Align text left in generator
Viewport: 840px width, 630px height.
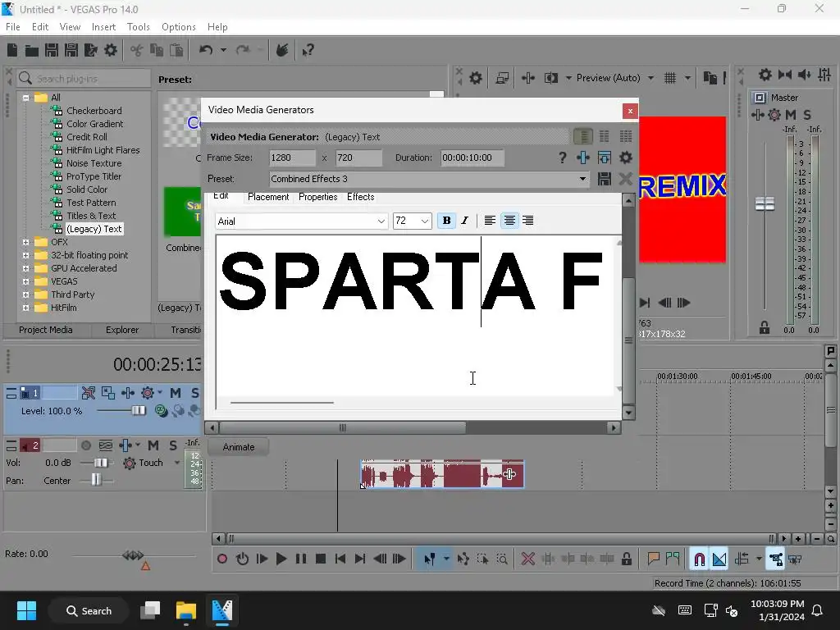490,221
